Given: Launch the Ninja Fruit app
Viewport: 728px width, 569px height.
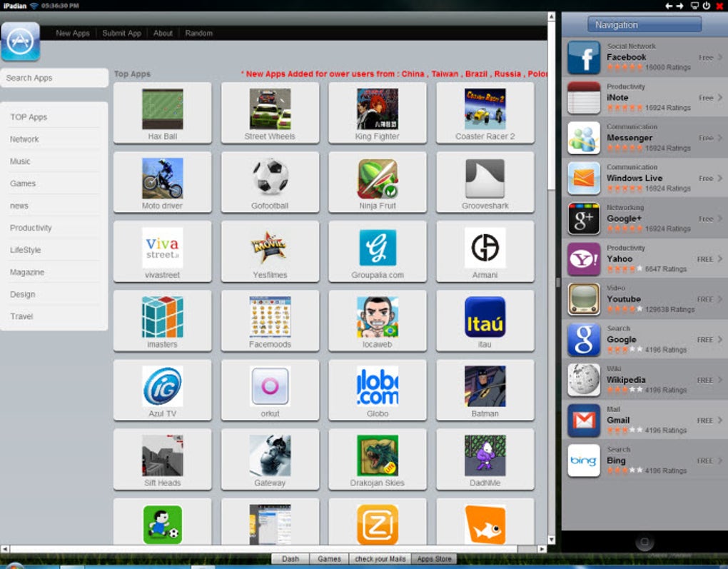Looking at the screenshot, I should tap(378, 182).
